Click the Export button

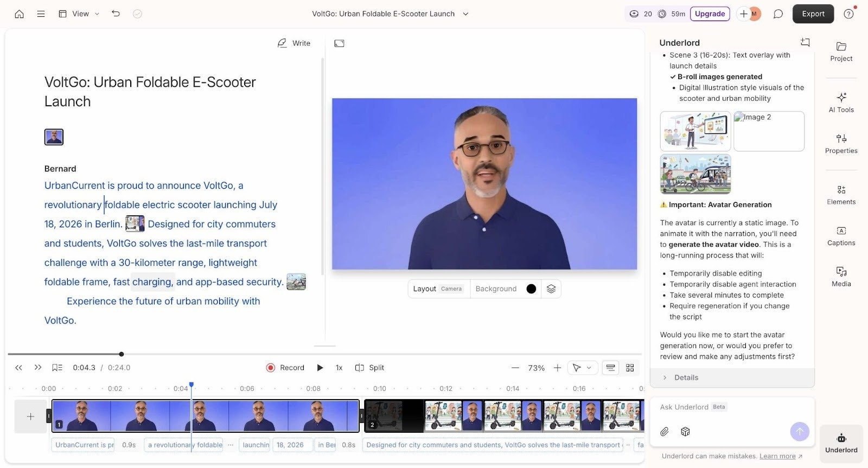pos(813,14)
